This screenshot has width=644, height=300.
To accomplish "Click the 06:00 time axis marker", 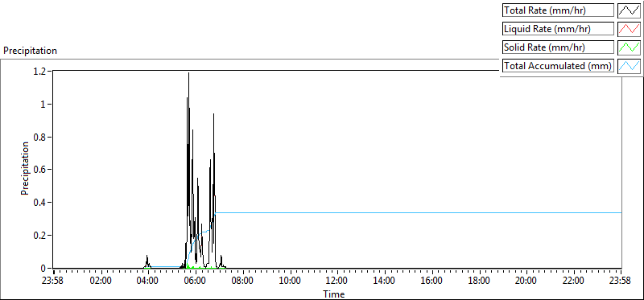I will (x=195, y=282).
